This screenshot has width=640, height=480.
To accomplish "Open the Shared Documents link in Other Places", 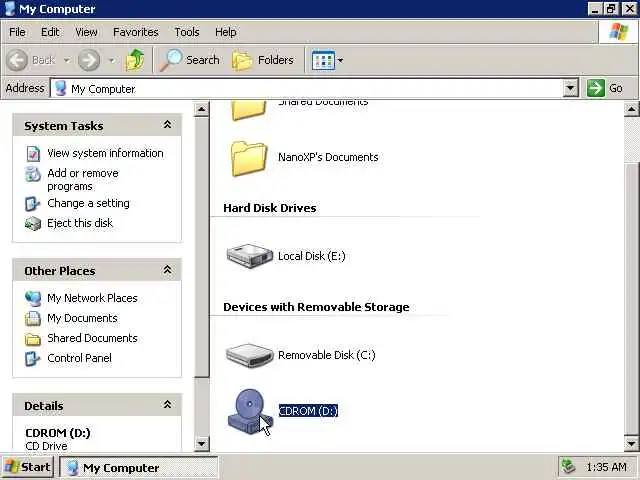I will (92, 338).
